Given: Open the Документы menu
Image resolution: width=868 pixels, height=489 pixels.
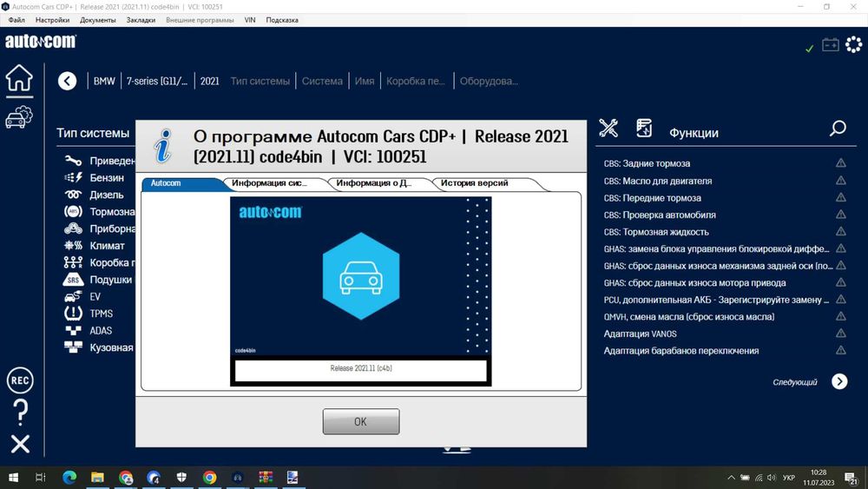Looking at the screenshot, I should pos(98,20).
